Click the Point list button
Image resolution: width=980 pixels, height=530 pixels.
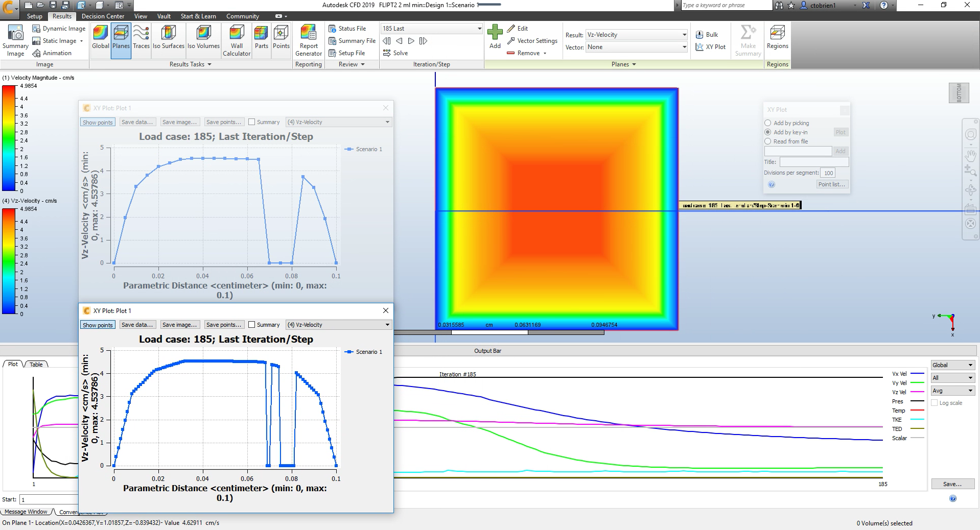pos(832,184)
